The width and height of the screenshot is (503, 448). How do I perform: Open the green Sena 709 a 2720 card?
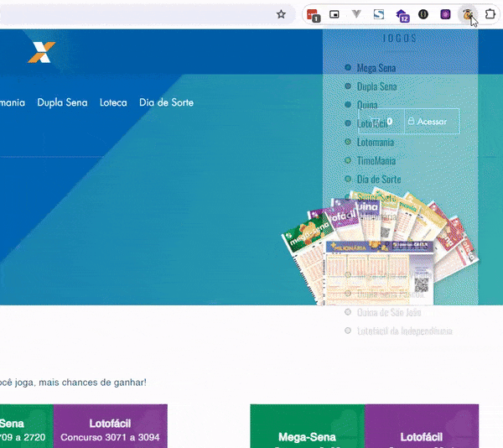[27, 426]
